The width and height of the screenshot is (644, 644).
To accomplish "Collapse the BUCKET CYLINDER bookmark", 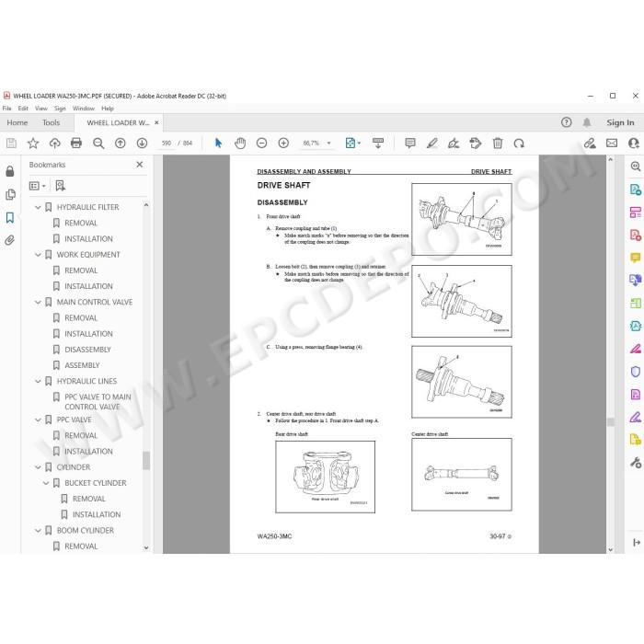I will point(46,483).
